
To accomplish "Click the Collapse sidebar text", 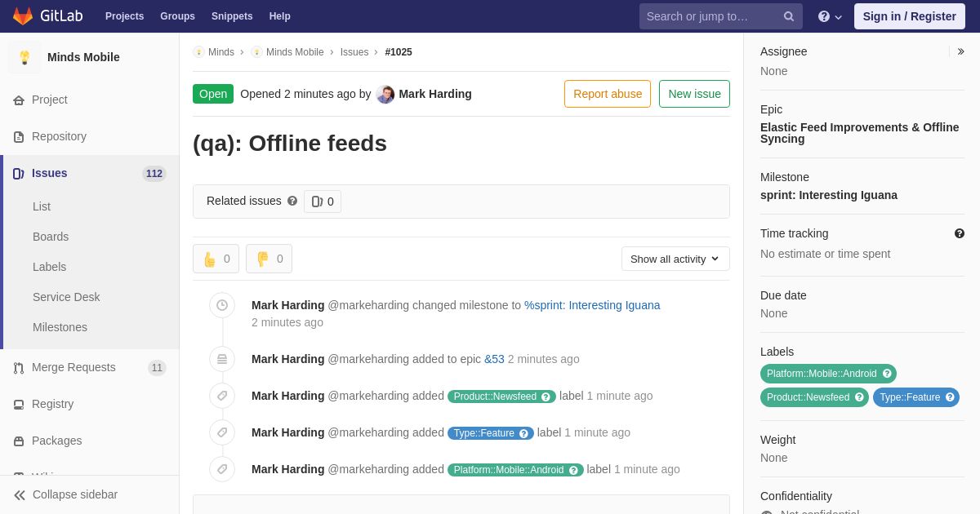I will click(75, 494).
